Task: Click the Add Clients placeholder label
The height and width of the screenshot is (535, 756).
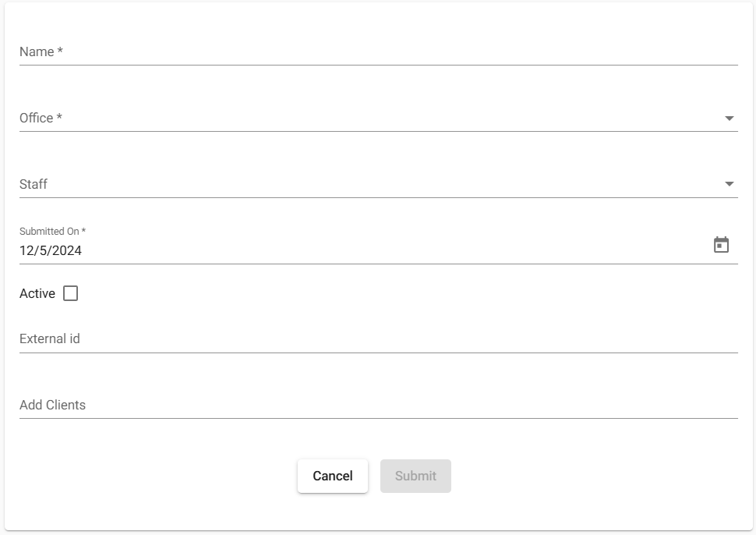Action: click(52, 405)
